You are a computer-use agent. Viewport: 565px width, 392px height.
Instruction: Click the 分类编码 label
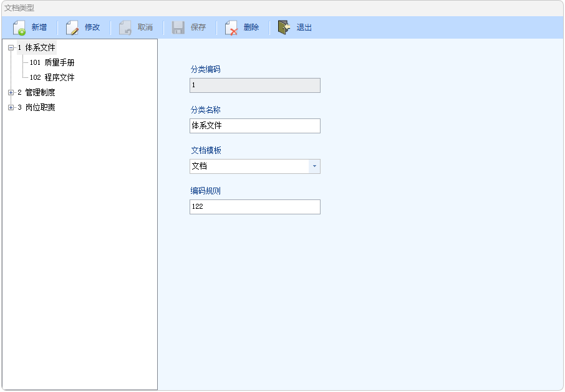(x=205, y=69)
